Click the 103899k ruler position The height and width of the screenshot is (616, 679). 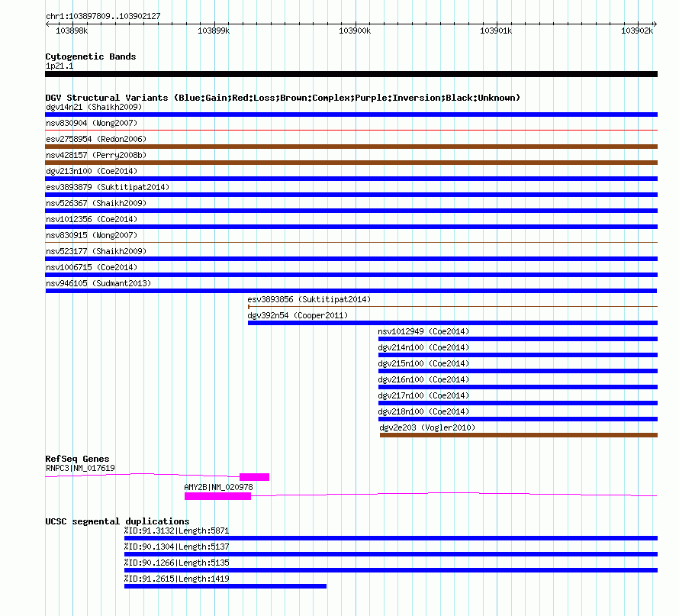pos(214,31)
